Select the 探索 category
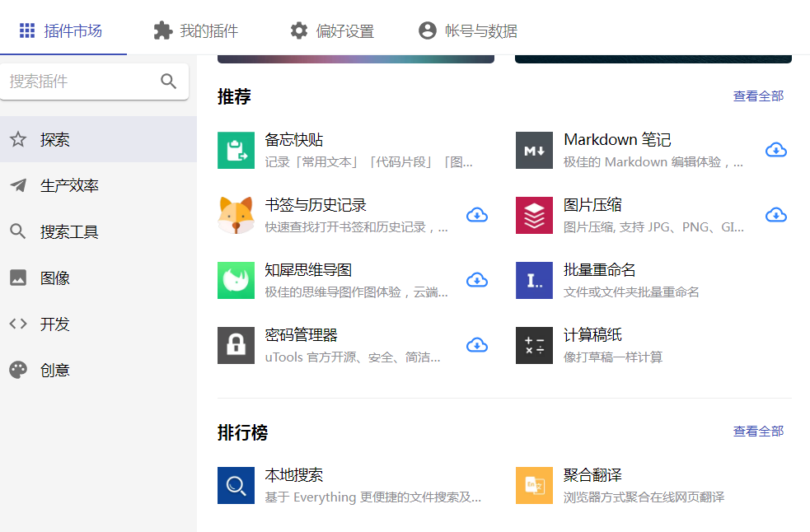The width and height of the screenshot is (810, 532). pos(98,139)
